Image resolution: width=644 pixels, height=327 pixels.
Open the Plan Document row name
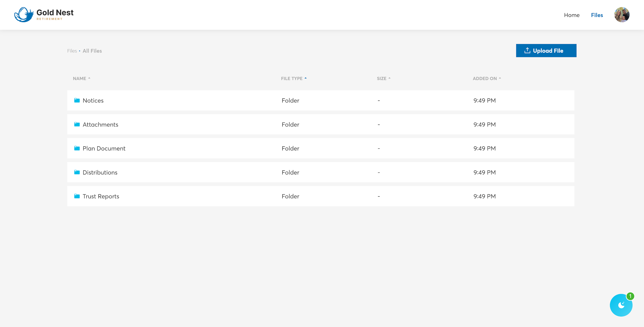[104, 148]
